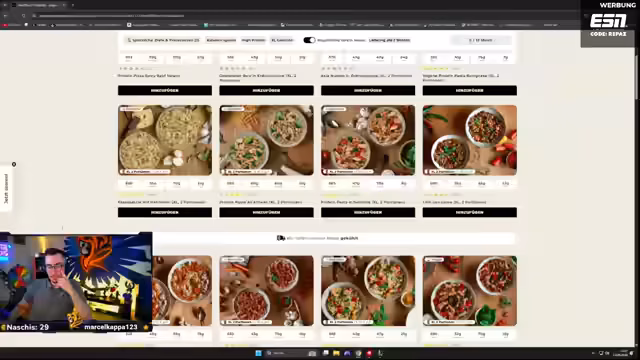Reload the page with the refresh icon

[x=24, y=16]
